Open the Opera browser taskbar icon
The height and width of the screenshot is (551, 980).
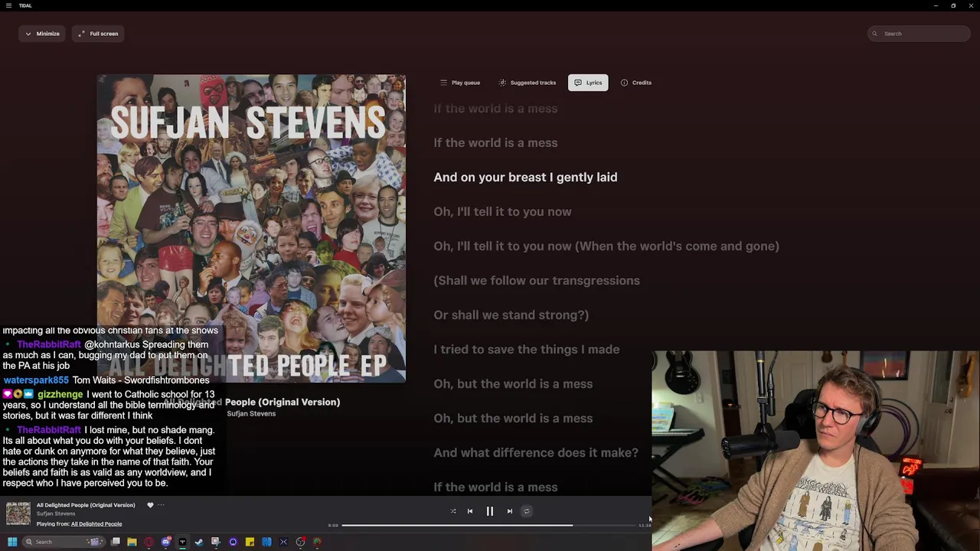coord(149,542)
